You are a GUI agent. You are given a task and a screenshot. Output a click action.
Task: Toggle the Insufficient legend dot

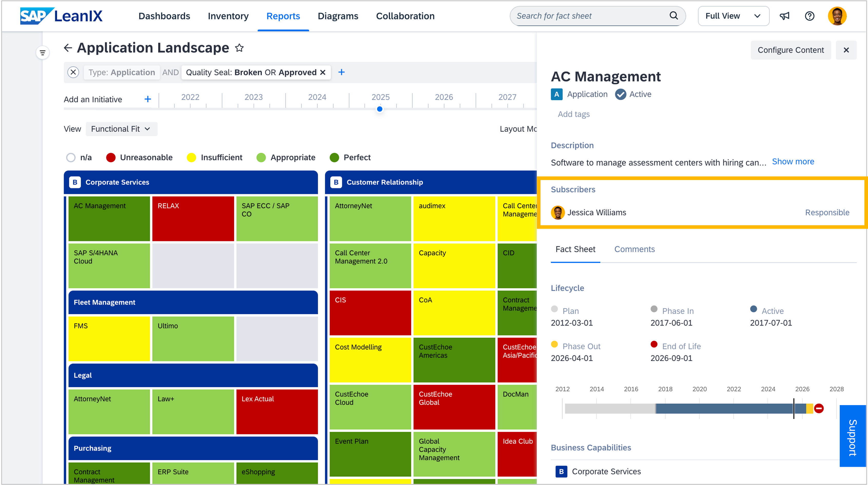[x=191, y=157]
